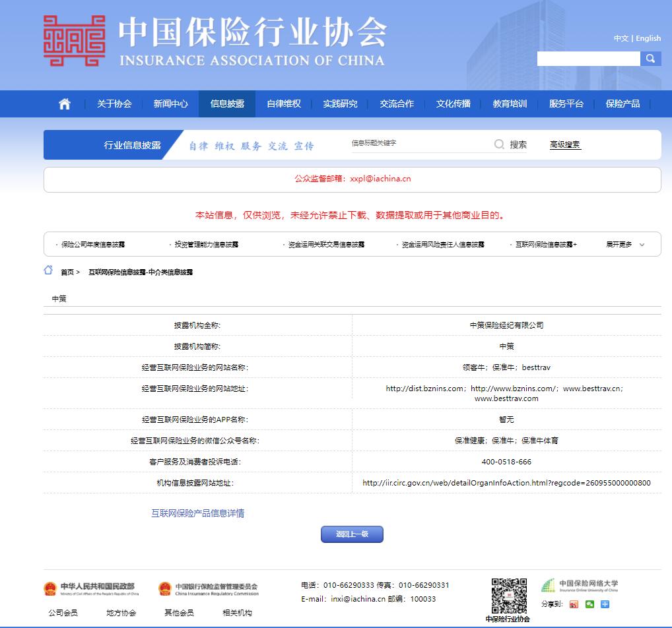The width and height of the screenshot is (672, 628).
Task: Click the breadcrumb home outline icon
Action: click(x=48, y=270)
